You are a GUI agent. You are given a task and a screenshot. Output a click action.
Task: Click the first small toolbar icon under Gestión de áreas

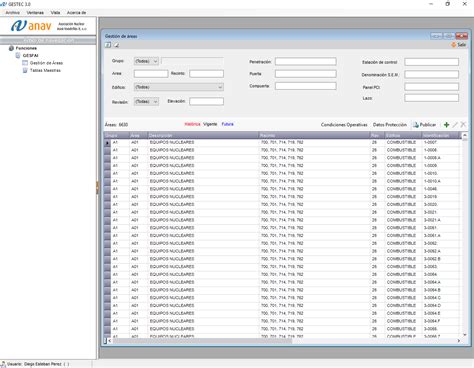pos(108,45)
